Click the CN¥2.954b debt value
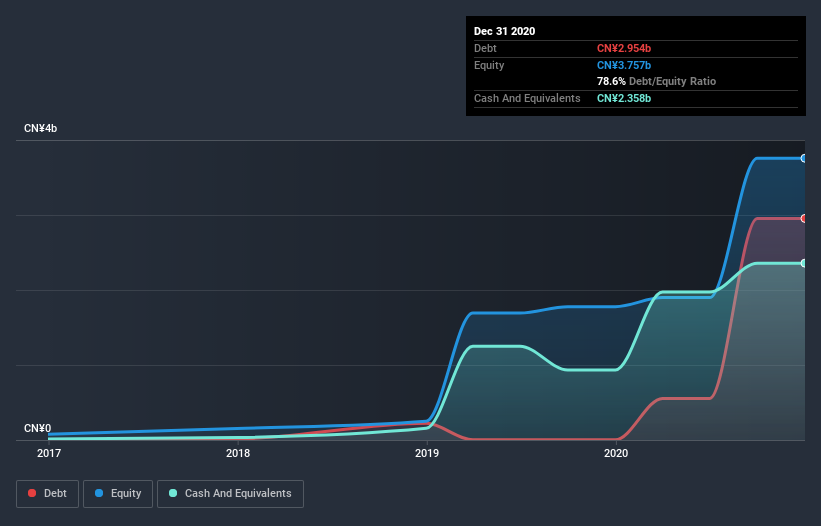The width and height of the screenshot is (821, 526). (x=624, y=48)
